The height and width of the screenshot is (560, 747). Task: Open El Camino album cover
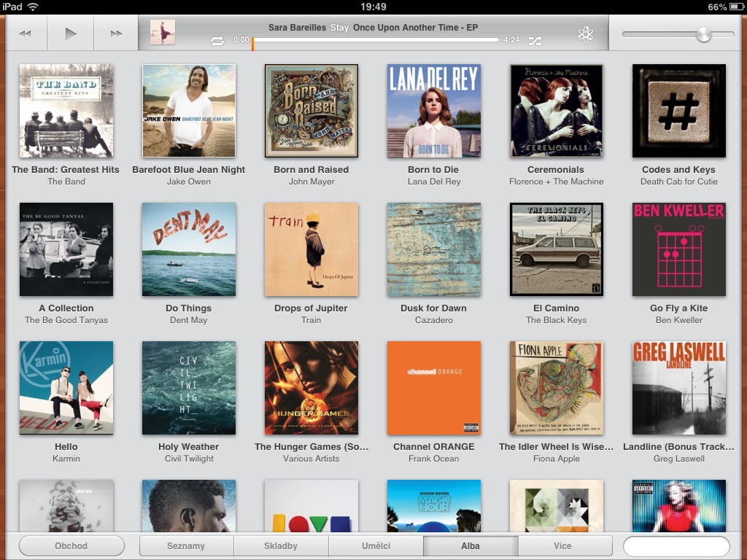[557, 249]
